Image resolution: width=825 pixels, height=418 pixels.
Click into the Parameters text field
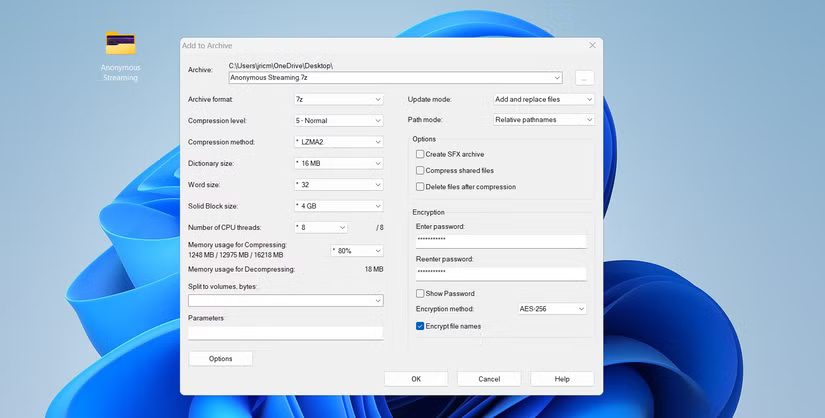[285, 333]
